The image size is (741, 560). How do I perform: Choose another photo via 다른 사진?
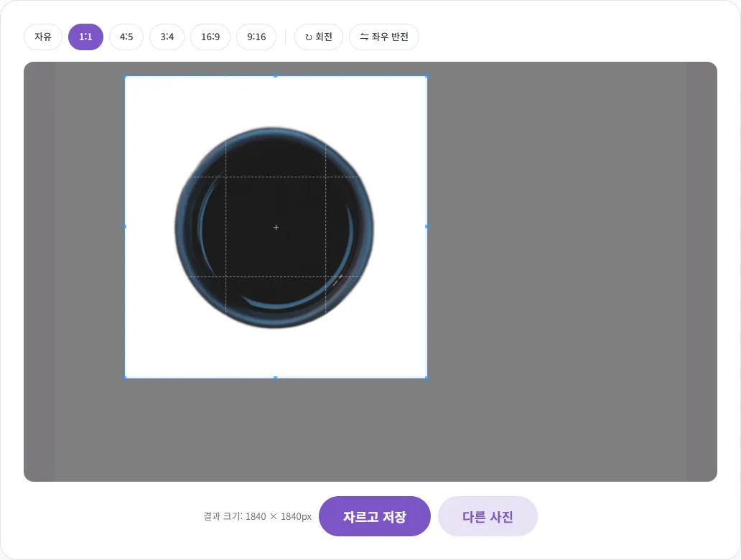(x=488, y=516)
